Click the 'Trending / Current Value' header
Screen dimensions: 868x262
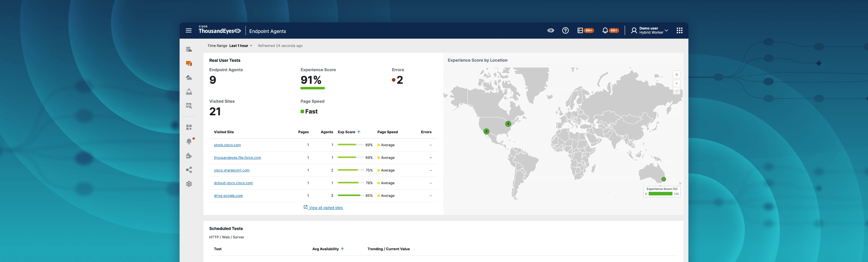point(389,249)
